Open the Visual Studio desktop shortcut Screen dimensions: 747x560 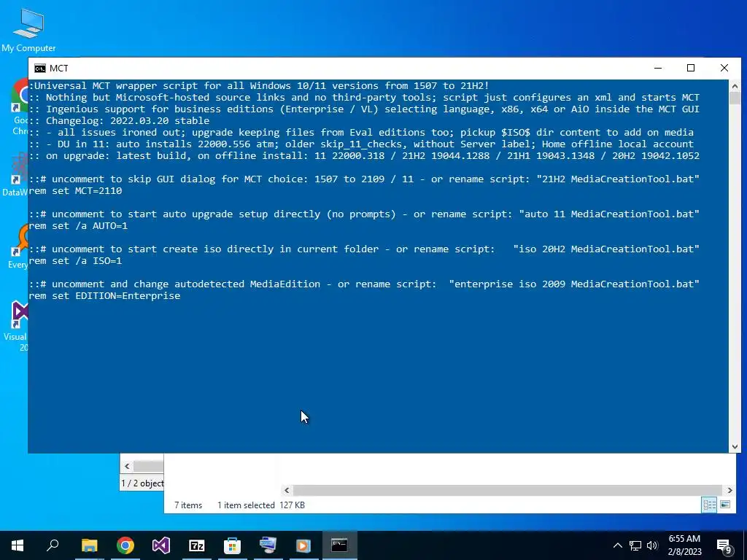point(17,326)
